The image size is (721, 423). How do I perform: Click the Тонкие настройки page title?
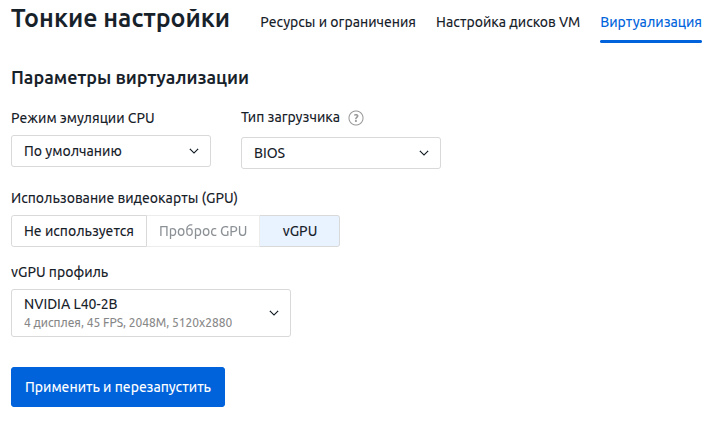pyautogui.click(x=120, y=19)
